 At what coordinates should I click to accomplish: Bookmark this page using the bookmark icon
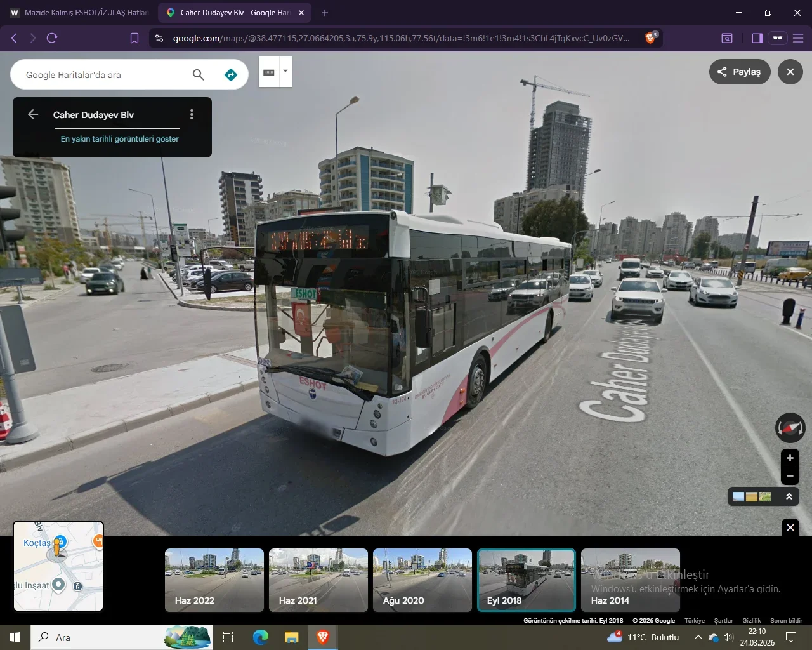pos(134,38)
